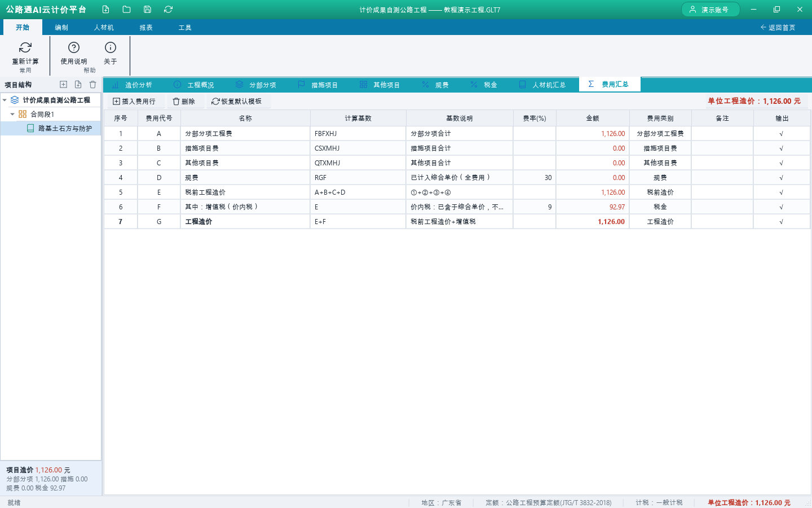
Task: Click the layers icon of 计价成果自测公路工程
Action: point(15,100)
